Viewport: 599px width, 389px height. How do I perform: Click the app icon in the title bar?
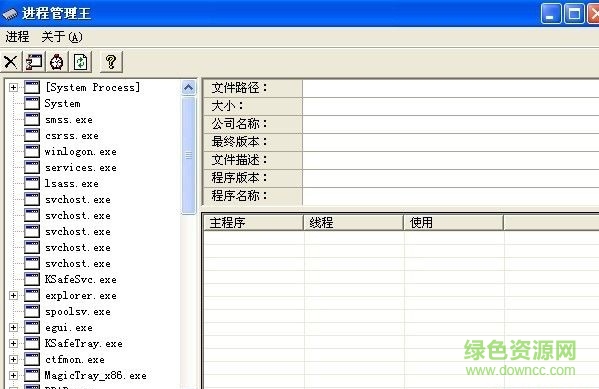[10, 14]
